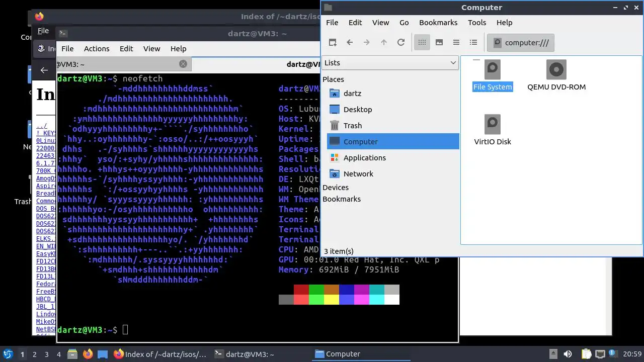Go up to parent folder in file manager
This screenshot has width=644, height=362.
pos(384,42)
